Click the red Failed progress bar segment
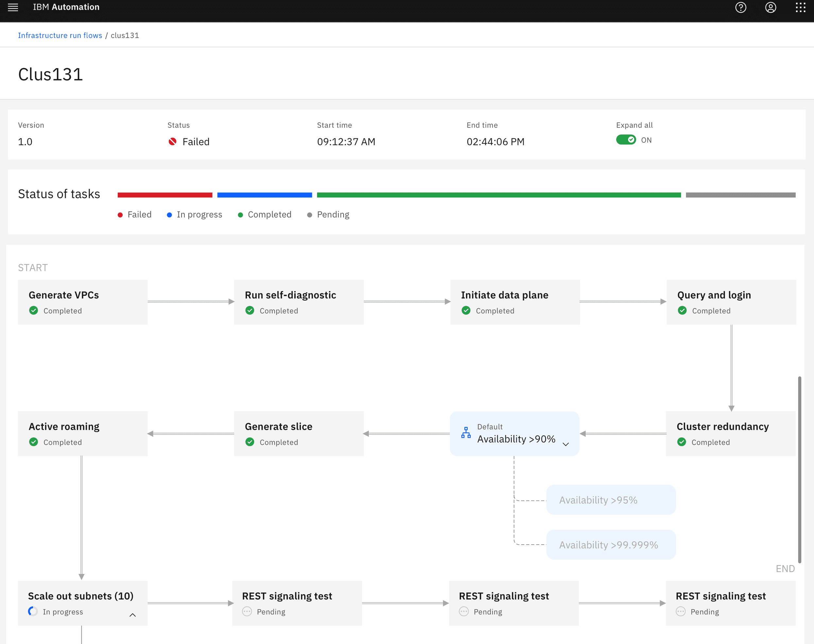Image resolution: width=814 pixels, height=644 pixels. [165, 195]
